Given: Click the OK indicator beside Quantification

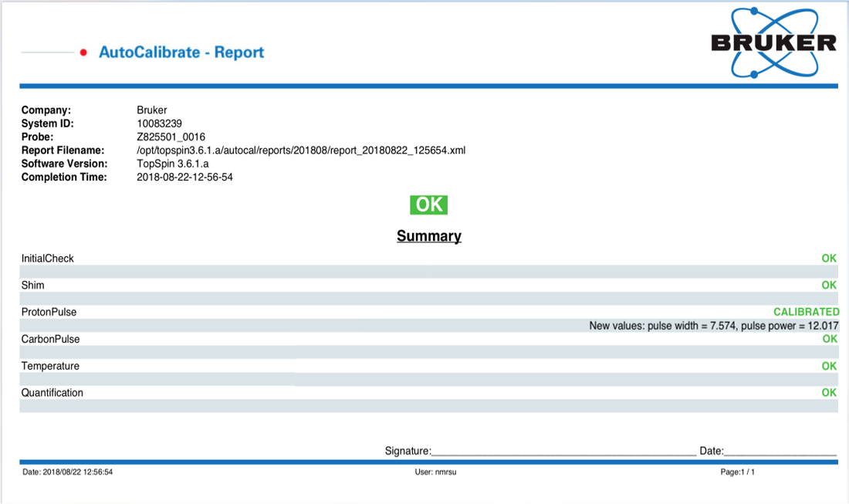Looking at the screenshot, I should (x=828, y=392).
